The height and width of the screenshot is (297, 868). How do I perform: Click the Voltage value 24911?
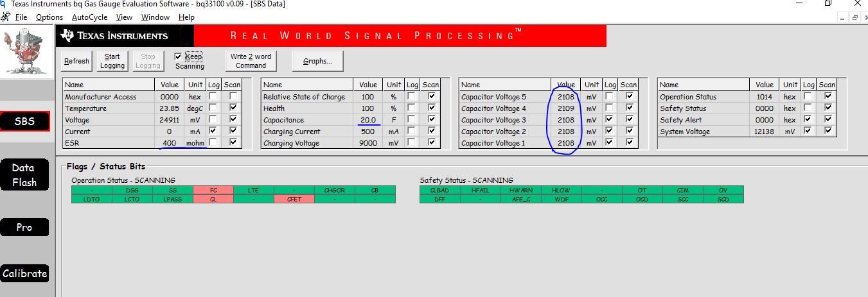169,120
